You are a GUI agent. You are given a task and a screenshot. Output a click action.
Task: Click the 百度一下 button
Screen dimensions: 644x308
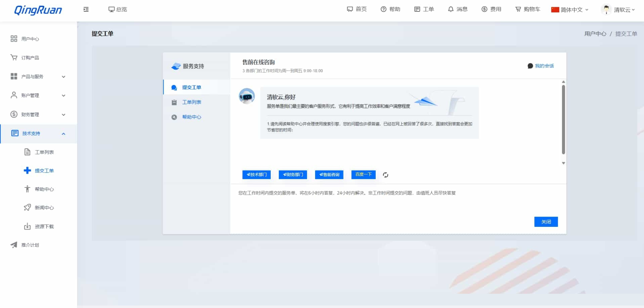[x=363, y=174]
